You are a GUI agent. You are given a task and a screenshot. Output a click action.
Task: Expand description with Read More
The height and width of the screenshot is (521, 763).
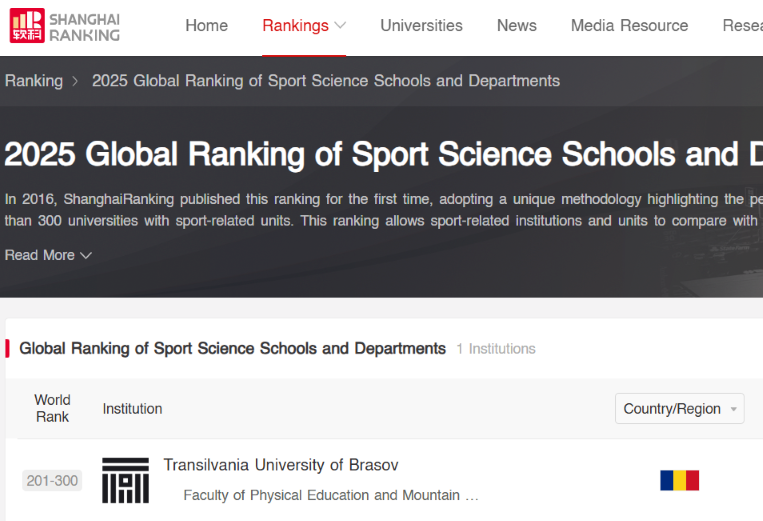click(48, 255)
